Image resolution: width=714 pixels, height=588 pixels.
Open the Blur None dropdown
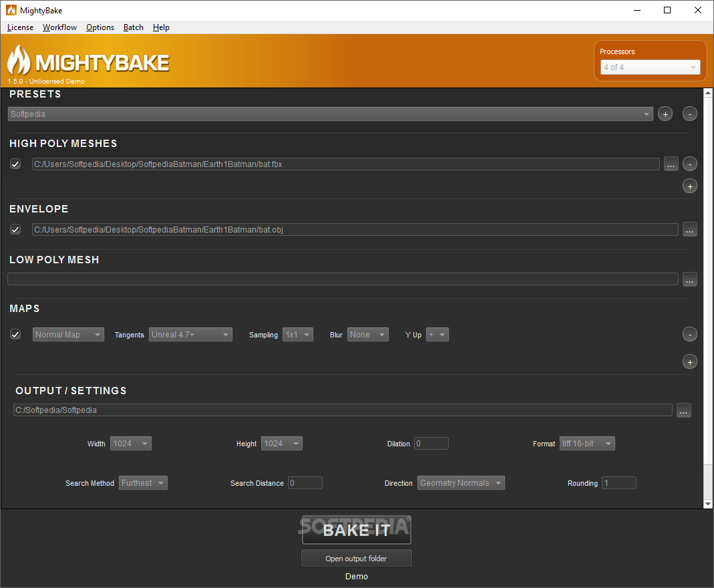point(368,335)
